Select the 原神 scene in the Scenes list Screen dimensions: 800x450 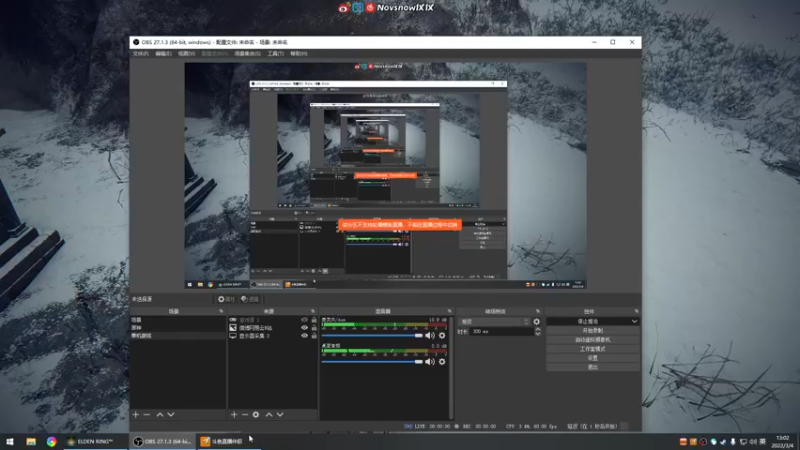178,328
